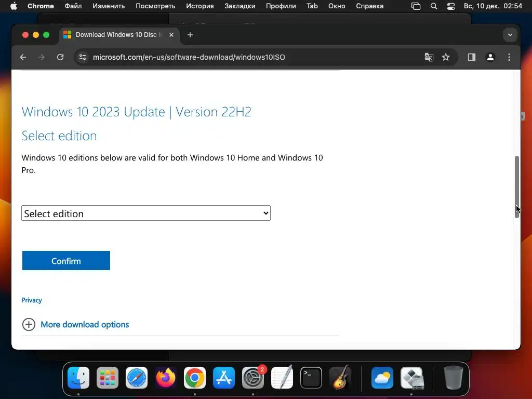Go back with Chrome's back arrow
Viewport: 532px width, 399px height.
point(23,57)
